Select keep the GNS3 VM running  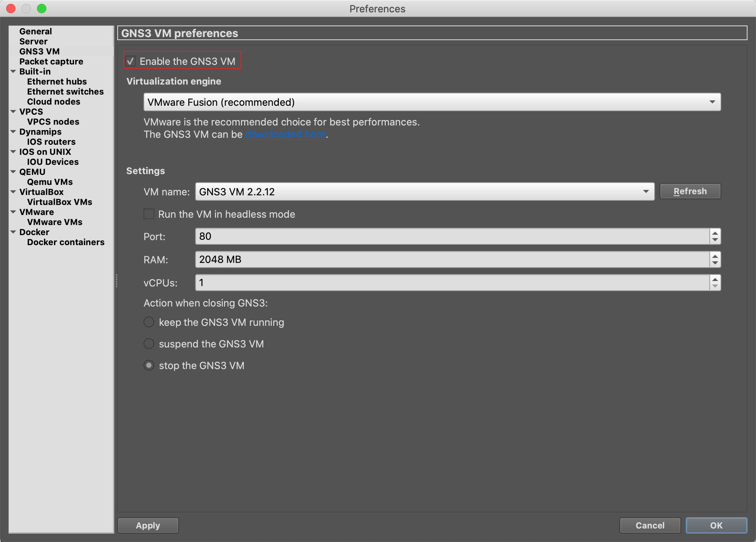(149, 322)
